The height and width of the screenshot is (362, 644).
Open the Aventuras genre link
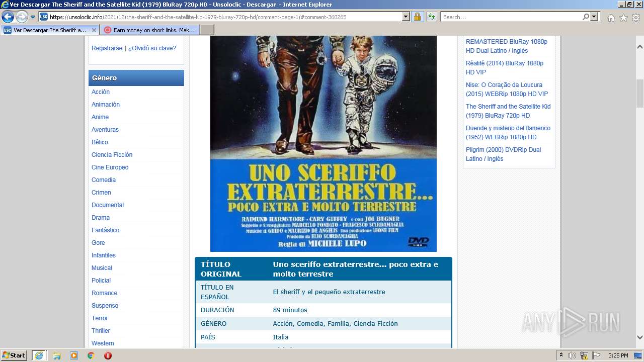tap(105, 130)
